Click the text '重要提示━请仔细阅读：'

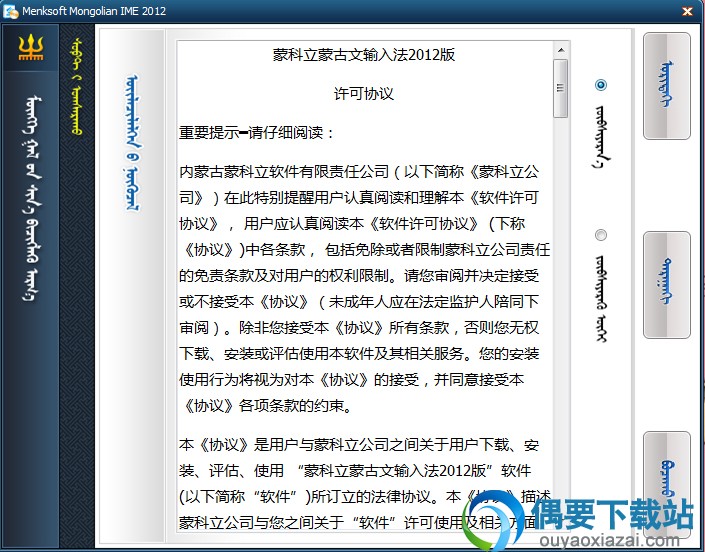pos(257,133)
